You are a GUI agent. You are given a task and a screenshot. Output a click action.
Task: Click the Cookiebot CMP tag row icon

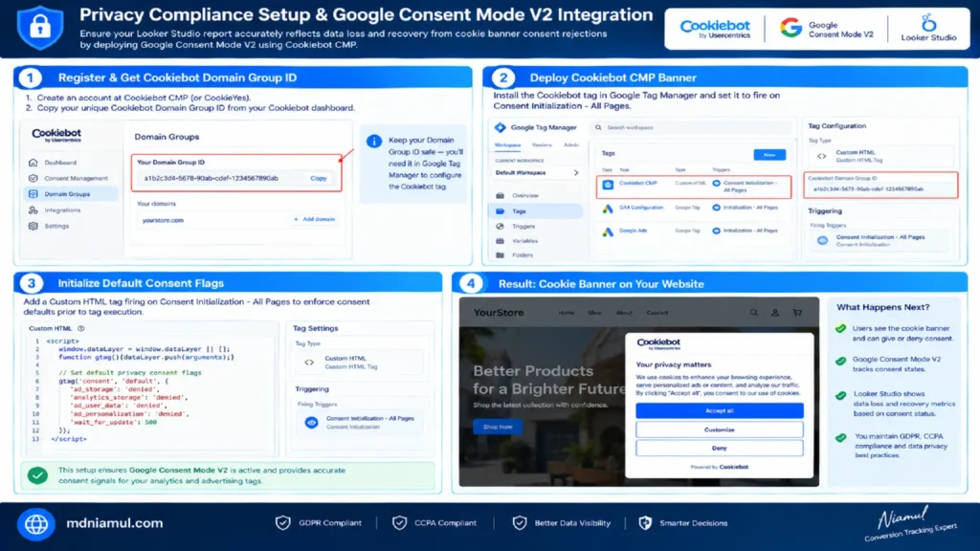(608, 185)
